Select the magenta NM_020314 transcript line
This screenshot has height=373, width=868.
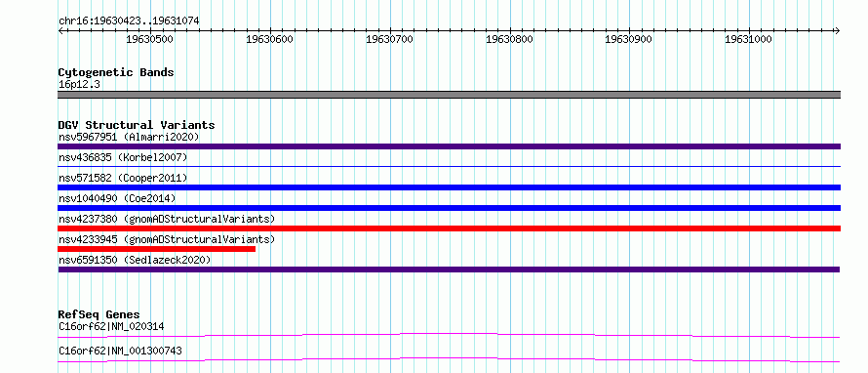pos(449,335)
